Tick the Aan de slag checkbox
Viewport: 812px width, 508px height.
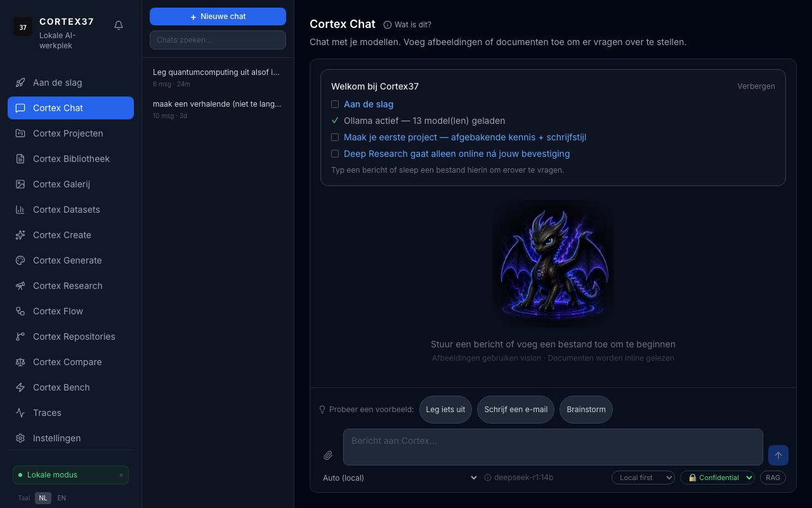[335, 104]
